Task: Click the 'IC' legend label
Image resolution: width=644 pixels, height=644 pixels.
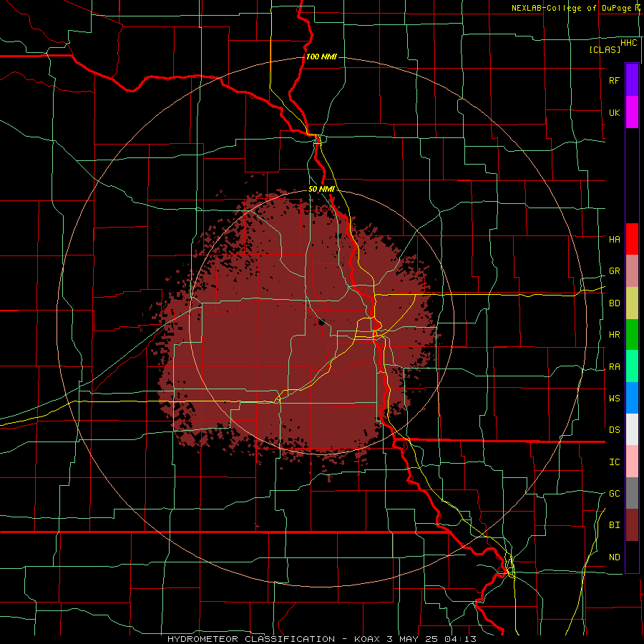Action: point(615,462)
